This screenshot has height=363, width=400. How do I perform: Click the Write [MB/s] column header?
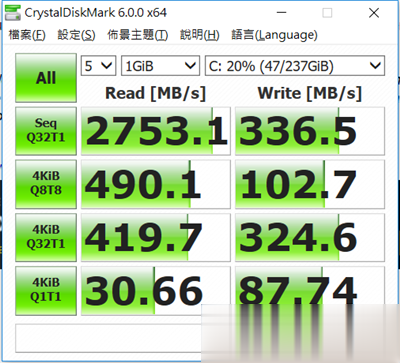tap(310, 93)
